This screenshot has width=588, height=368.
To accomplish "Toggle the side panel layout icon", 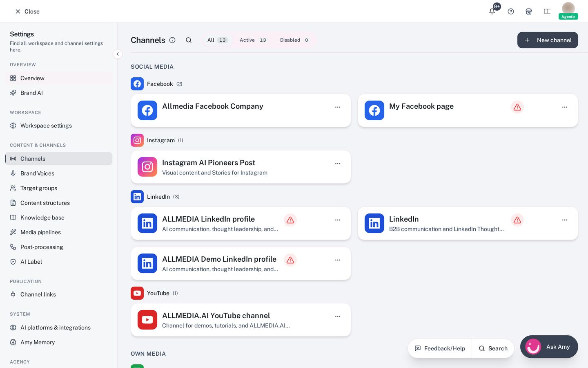I will pyautogui.click(x=547, y=11).
